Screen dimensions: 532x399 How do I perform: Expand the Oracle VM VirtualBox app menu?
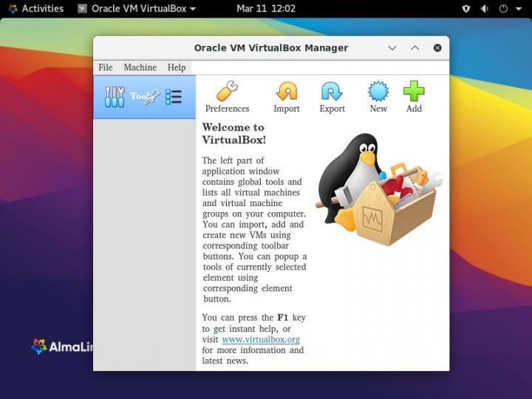pyautogui.click(x=143, y=9)
